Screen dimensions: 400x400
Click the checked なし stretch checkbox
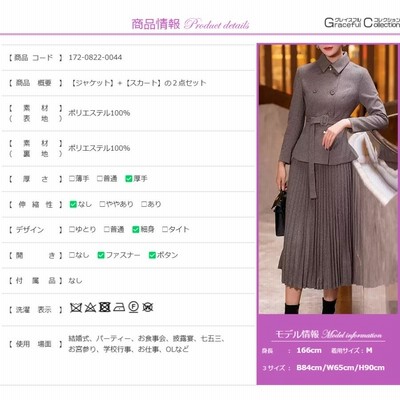tap(73, 204)
